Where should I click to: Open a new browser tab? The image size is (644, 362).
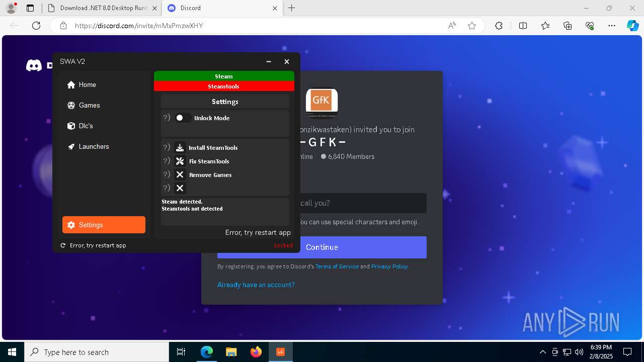click(292, 8)
